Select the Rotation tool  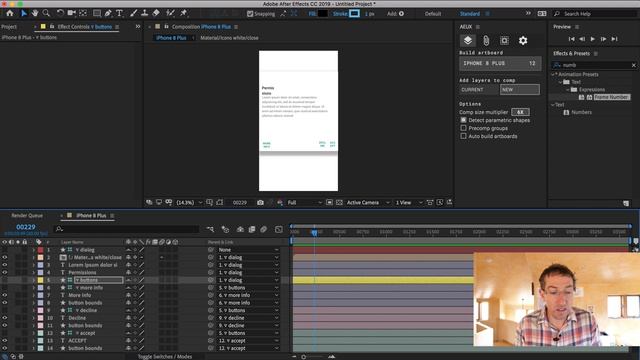click(60, 13)
